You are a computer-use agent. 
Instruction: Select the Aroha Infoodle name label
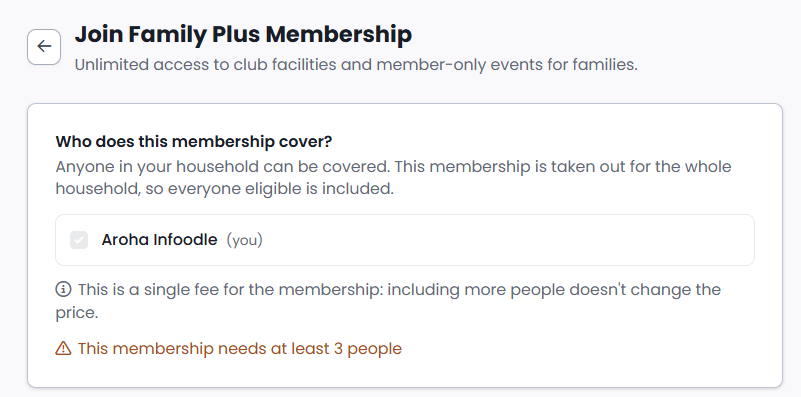[x=159, y=240]
